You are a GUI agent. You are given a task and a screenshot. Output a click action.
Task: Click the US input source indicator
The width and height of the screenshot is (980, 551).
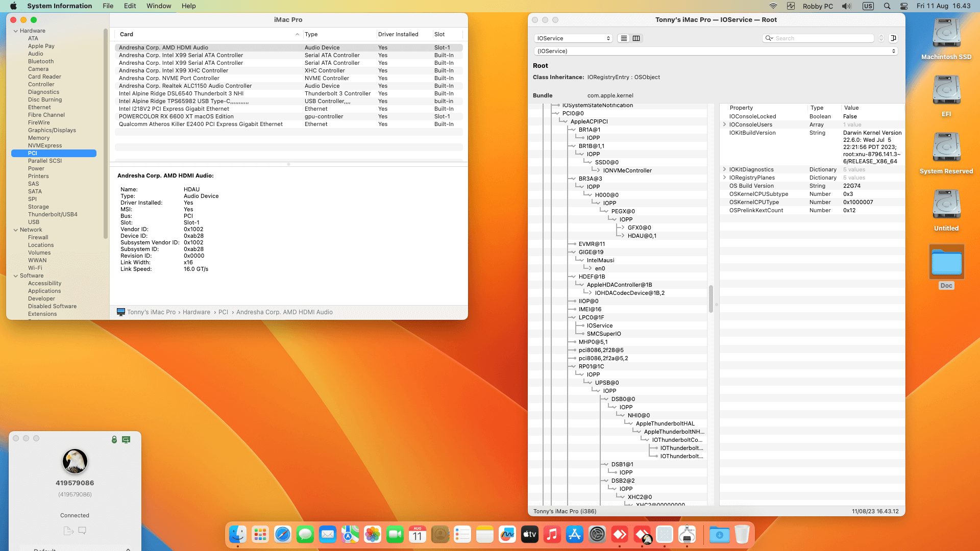click(868, 6)
